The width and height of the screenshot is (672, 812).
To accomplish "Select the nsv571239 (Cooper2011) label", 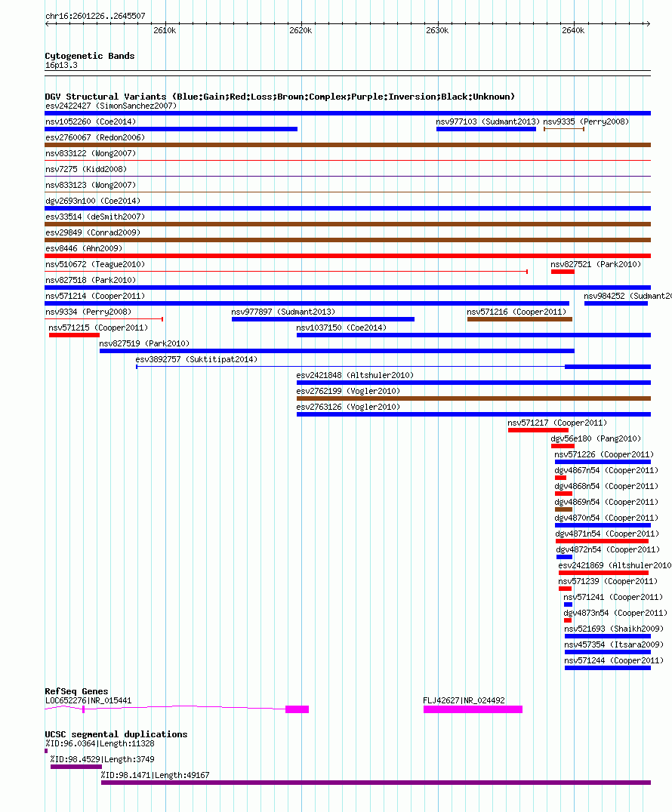I will 609,582.
